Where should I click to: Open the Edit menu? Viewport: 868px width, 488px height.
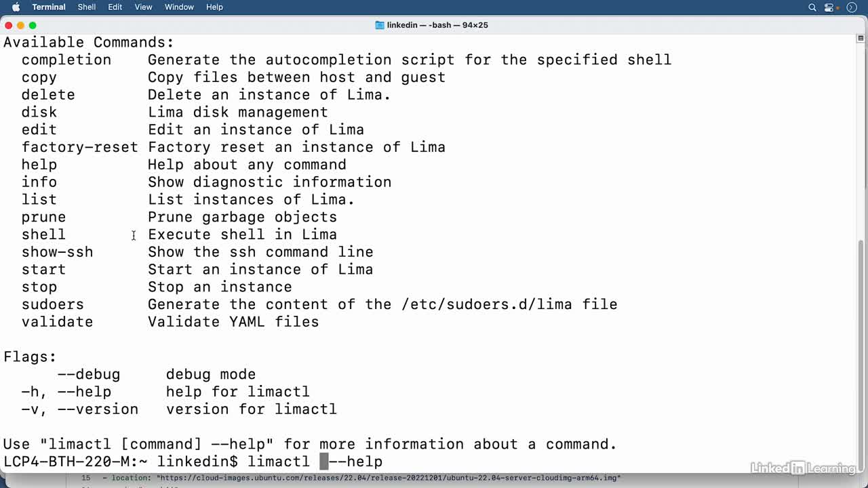click(115, 7)
